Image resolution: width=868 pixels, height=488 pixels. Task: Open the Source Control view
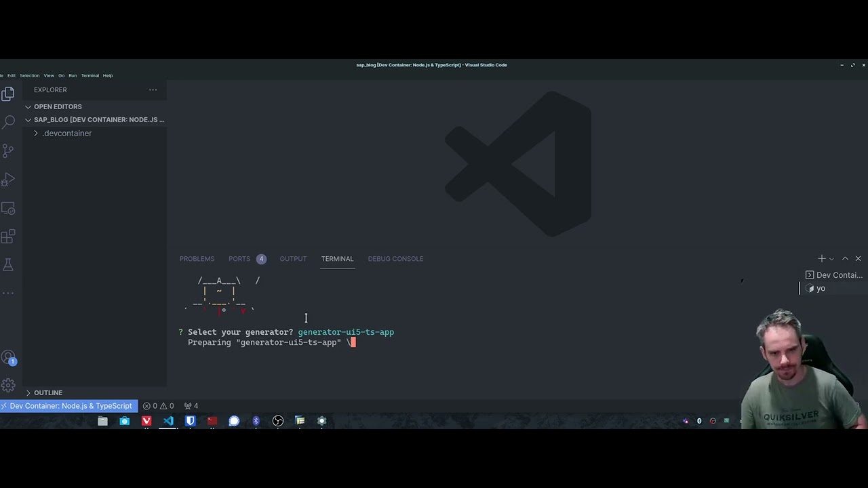coord(8,150)
